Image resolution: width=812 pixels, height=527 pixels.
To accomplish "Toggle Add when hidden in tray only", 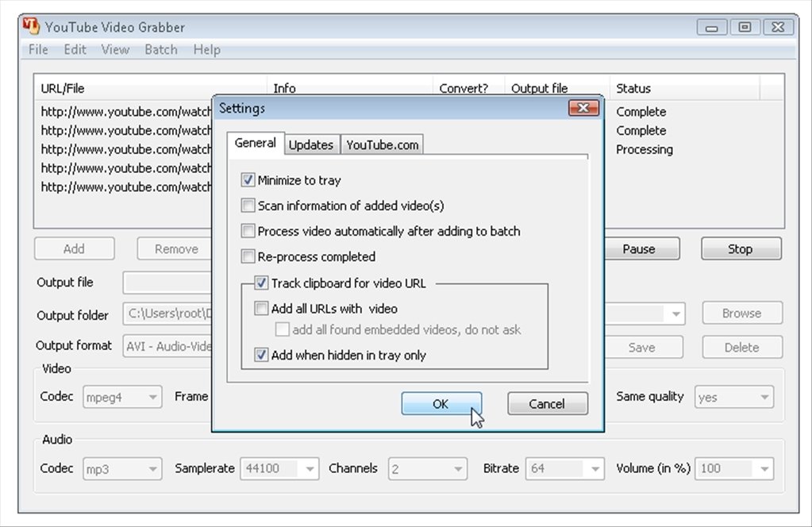I will [x=261, y=355].
